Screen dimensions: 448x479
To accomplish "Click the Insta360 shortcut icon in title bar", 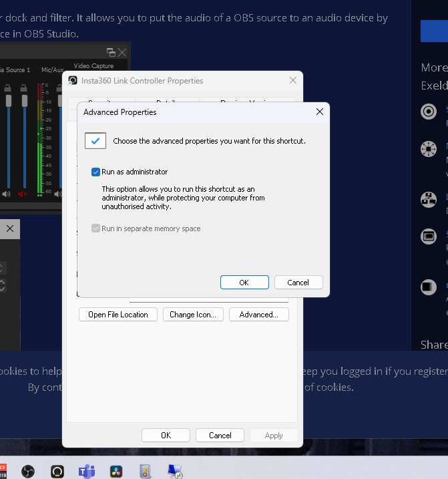I will [x=73, y=80].
